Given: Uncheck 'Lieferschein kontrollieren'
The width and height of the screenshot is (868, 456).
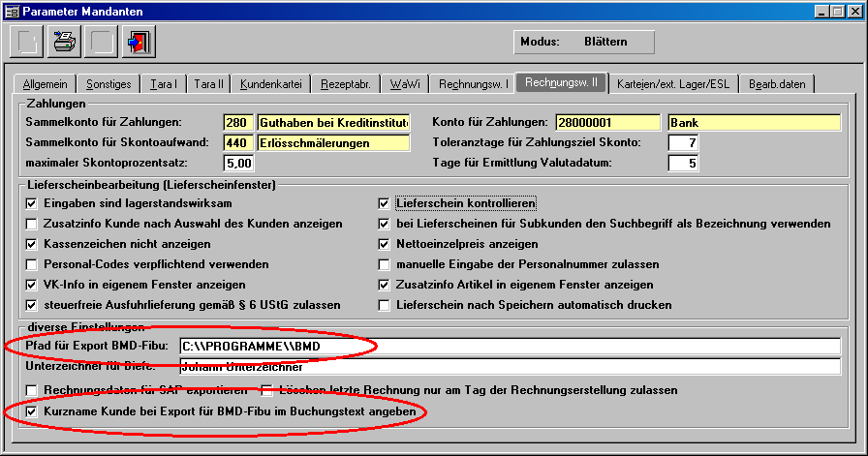Looking at the screenshot, I should click(x=385, y=203).
